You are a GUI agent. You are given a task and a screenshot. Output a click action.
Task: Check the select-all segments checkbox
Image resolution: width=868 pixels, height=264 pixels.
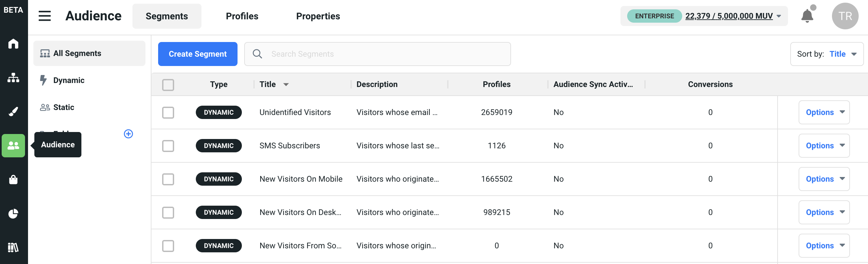168,85
